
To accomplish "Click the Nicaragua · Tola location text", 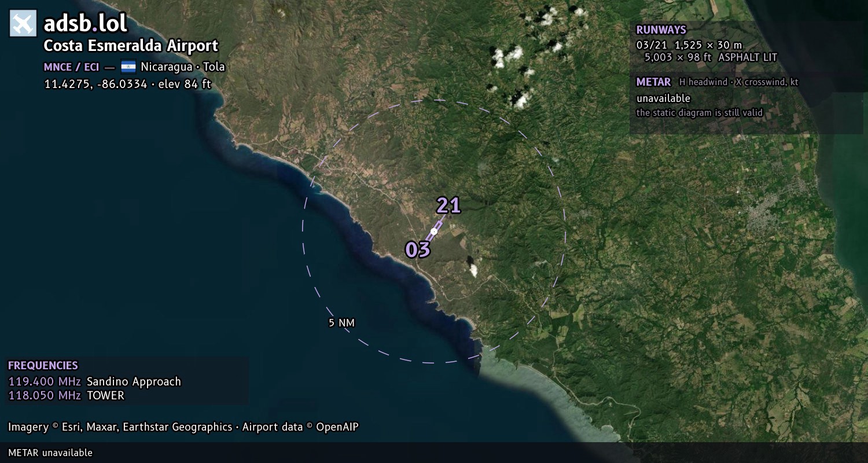I will tap(183, 67).
